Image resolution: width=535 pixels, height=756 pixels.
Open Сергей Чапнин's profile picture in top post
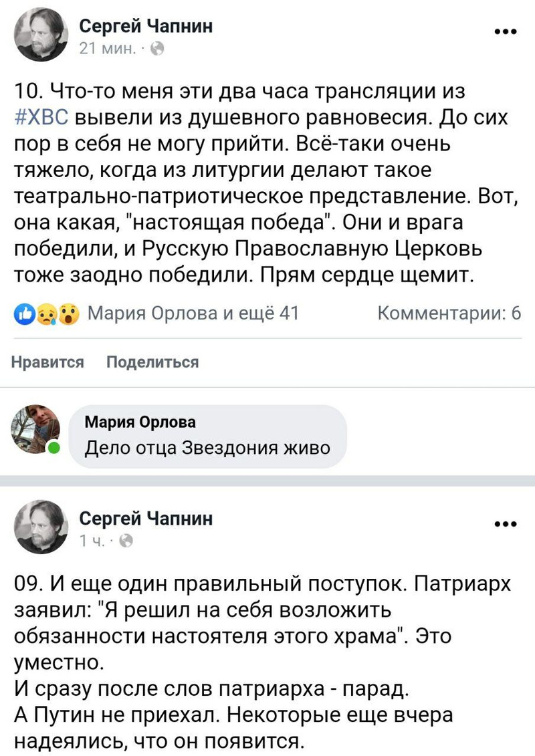coord(41,37)
